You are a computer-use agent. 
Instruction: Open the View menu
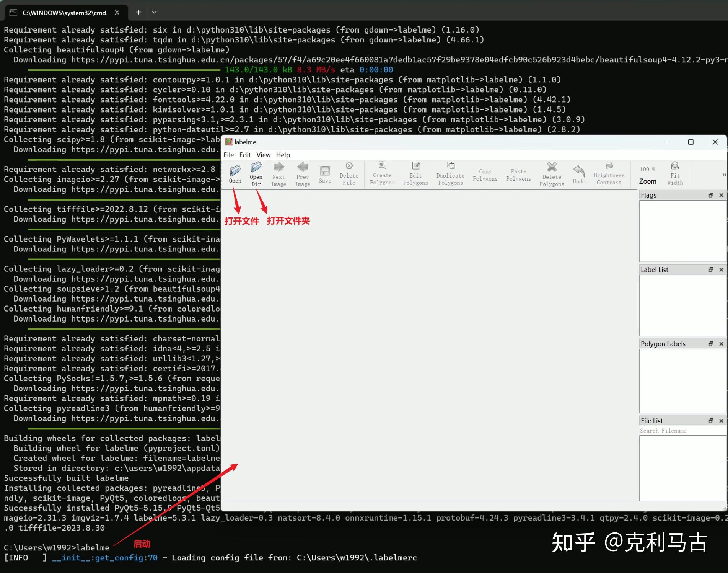(263, 155)
